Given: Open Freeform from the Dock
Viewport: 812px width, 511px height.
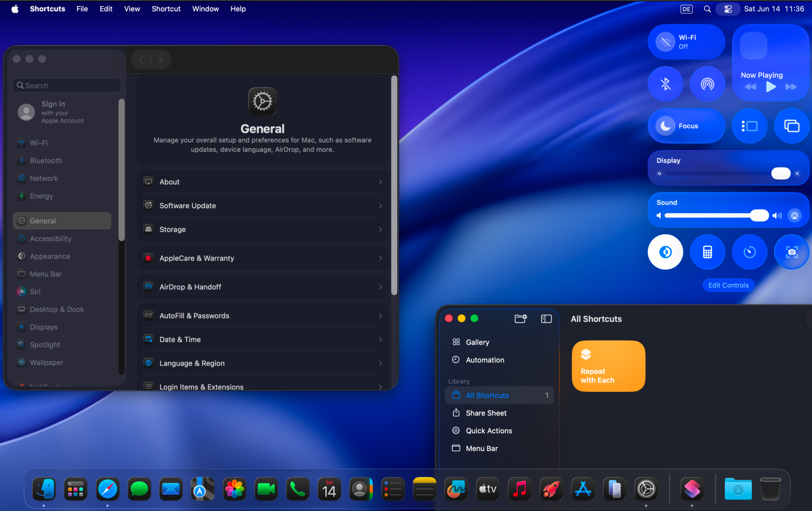Looking at the screenshot, I should point(456,490).
